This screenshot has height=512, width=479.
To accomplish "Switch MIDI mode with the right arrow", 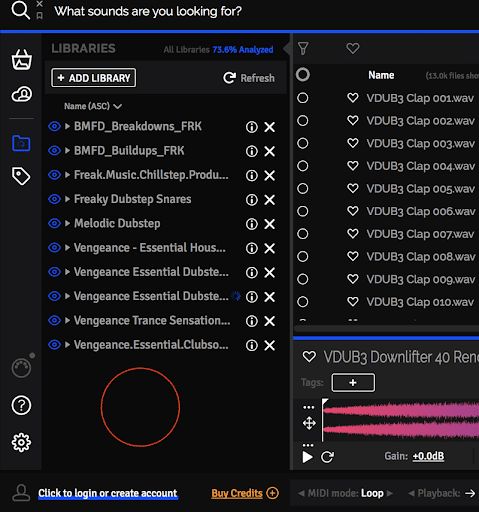I will pyautogui.click(x=390, y=493).
